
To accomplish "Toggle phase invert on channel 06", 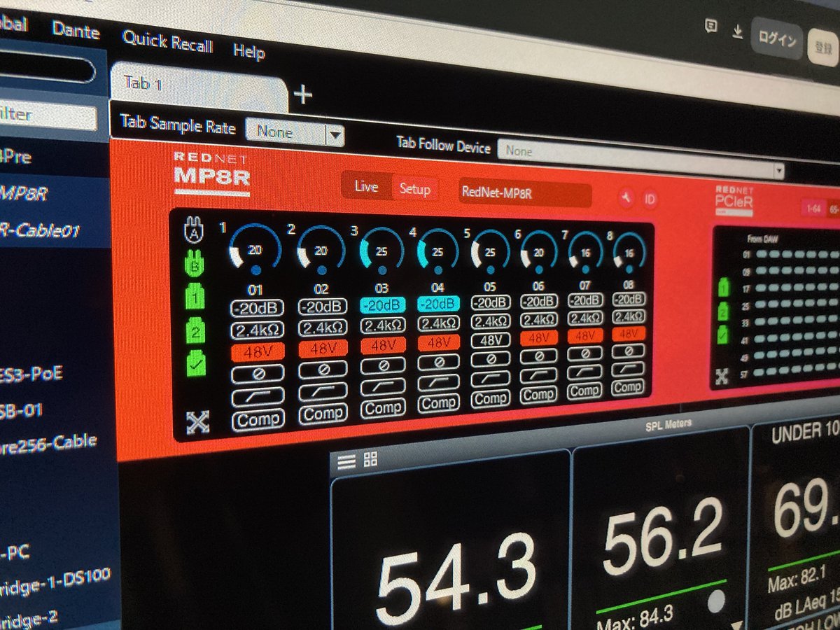I will 538,355.
